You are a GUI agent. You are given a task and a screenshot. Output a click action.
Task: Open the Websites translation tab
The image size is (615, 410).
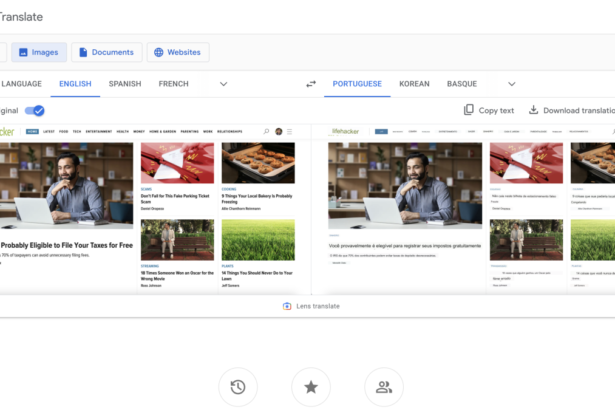(x=178, y=52)
